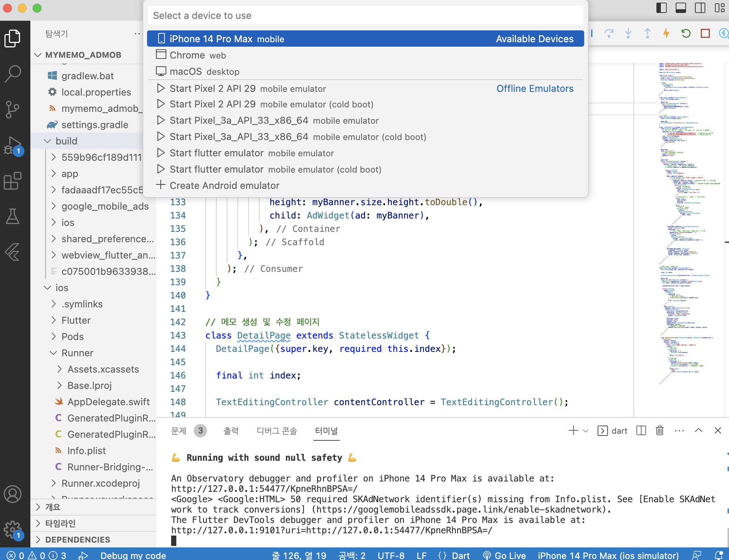The height and width of the screenshot is (560, 729).
Task: Toggle the bottom panel layout button
Action: click(681, 8)
